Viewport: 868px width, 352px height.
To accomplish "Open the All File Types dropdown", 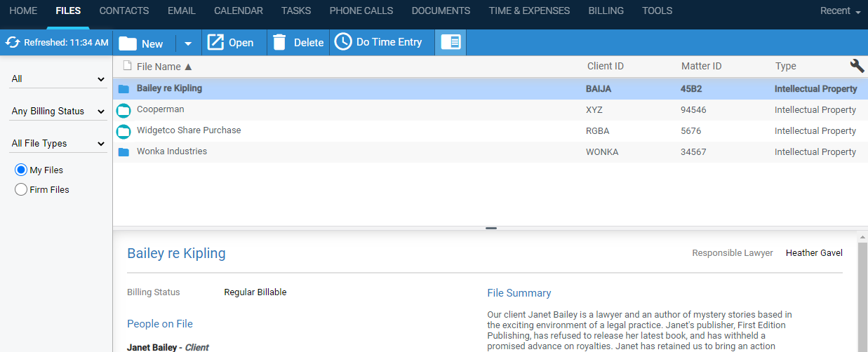I will [58, 144].
